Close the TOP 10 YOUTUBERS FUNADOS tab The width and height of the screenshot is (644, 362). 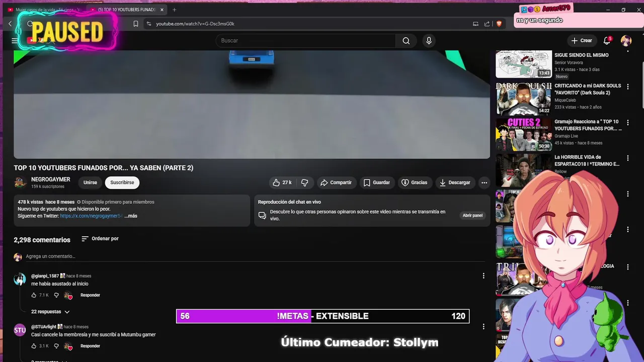pyautogui.click(x=162, y=10)
